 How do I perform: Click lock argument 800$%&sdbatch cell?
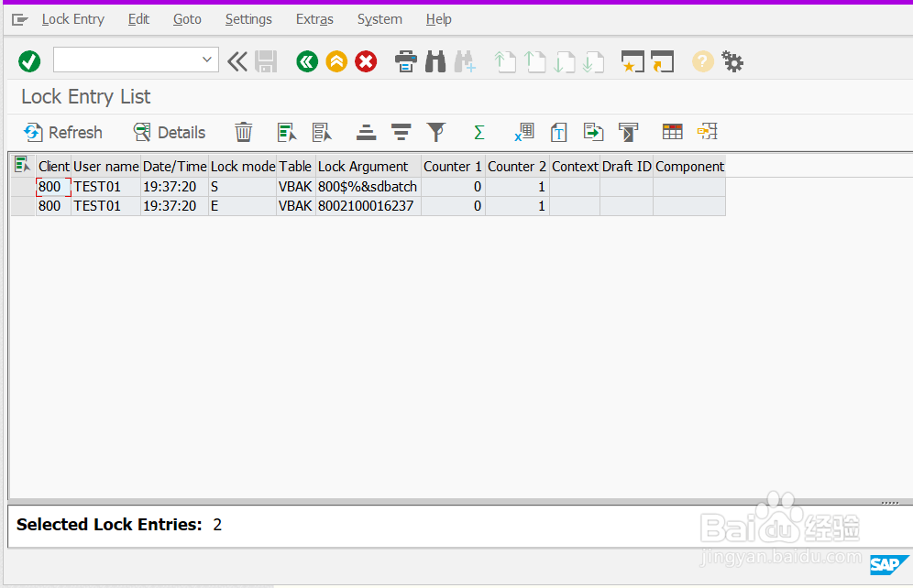point(368,187)
